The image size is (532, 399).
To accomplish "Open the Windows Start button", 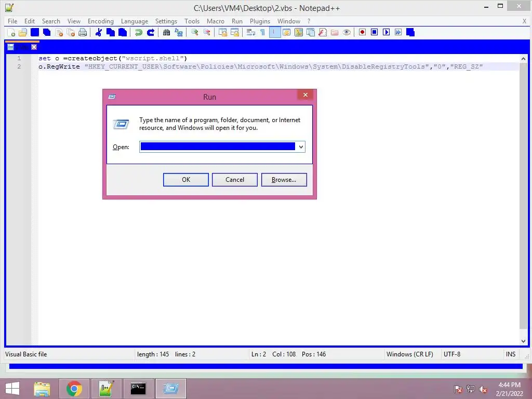I will click(12, 389).
